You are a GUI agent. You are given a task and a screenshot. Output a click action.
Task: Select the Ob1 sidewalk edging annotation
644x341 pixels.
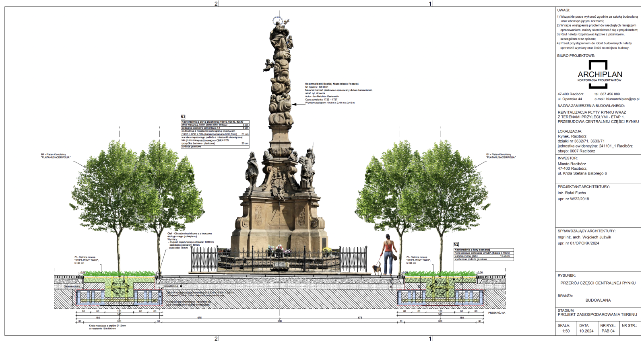[189, 234]
